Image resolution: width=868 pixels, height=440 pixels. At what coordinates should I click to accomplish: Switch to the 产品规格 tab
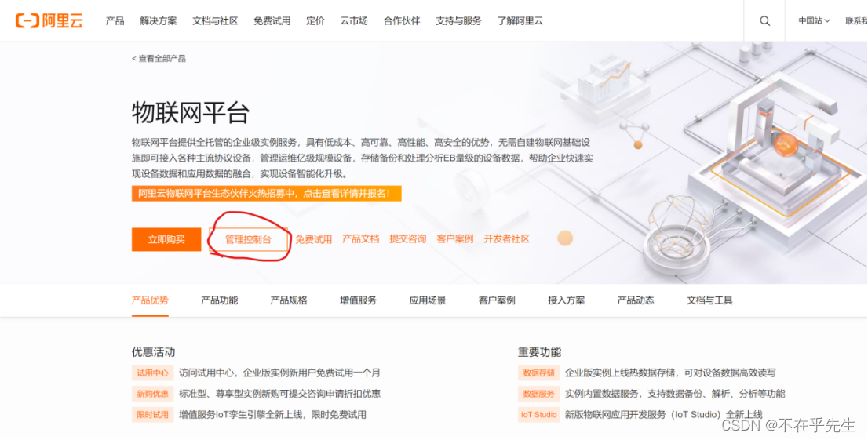(289, 300)
